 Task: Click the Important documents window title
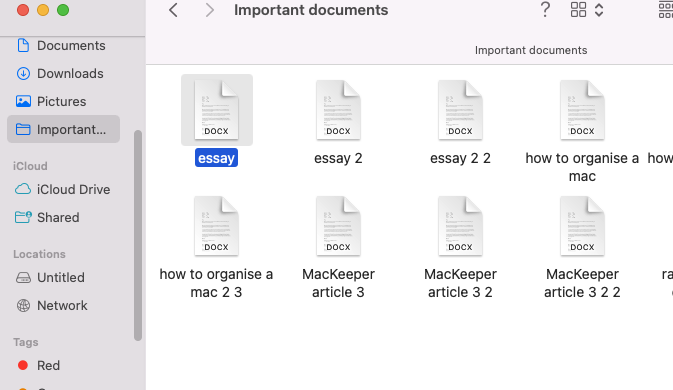click(311, 10)
